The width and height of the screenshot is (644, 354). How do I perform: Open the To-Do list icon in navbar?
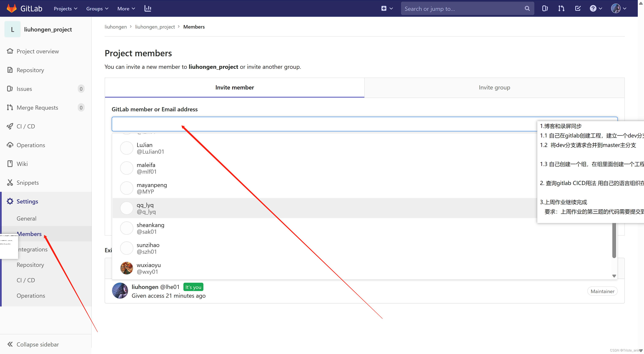tap(578, 9)
